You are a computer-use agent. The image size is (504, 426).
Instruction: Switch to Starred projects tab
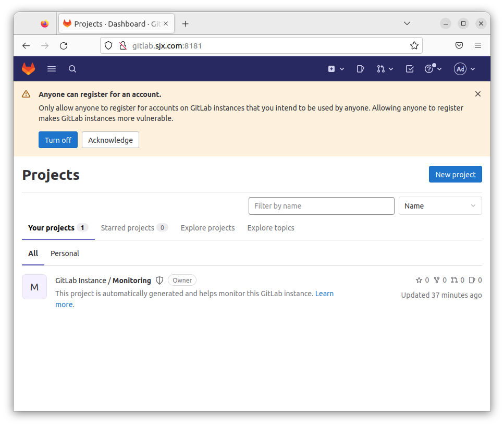(134, 228)
